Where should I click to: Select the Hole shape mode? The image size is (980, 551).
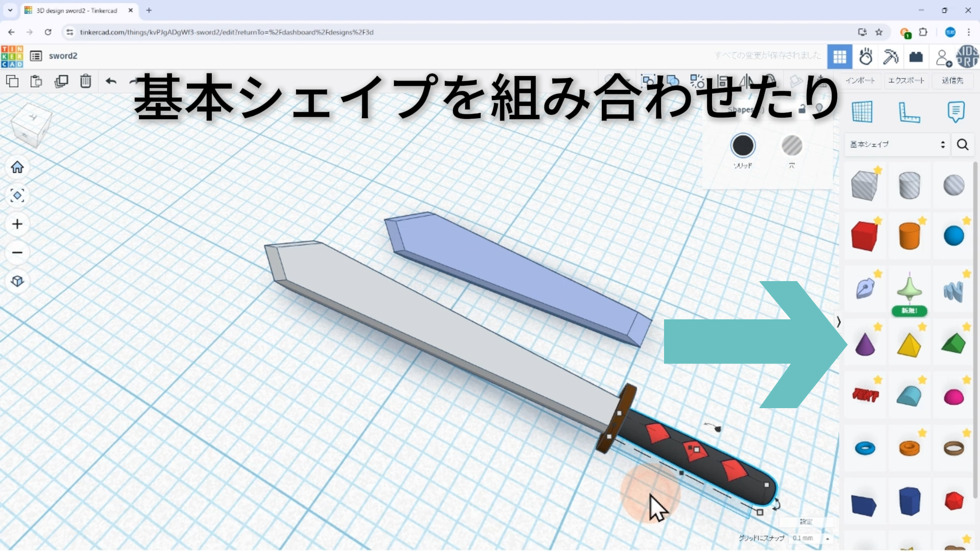tap(792, 146)
